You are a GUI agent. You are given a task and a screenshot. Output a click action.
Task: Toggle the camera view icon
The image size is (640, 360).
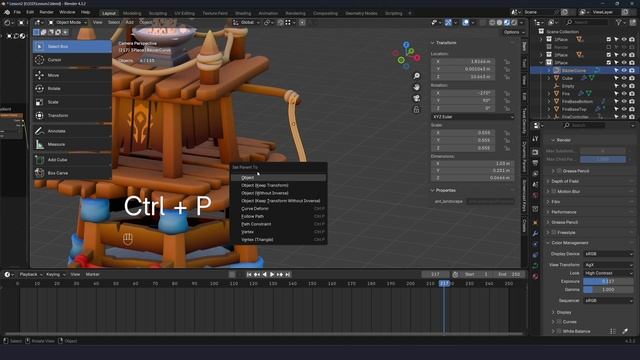coord(416,98)
